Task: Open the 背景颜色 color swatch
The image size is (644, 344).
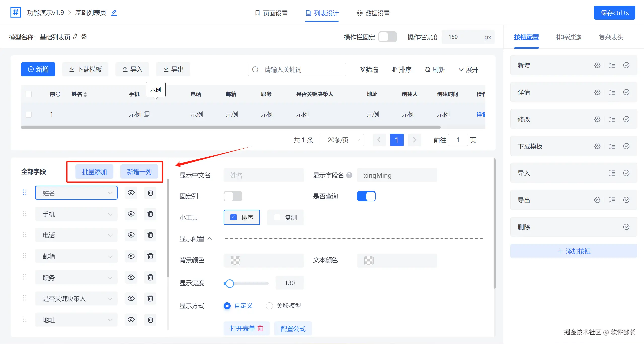Action: (235, 260)
